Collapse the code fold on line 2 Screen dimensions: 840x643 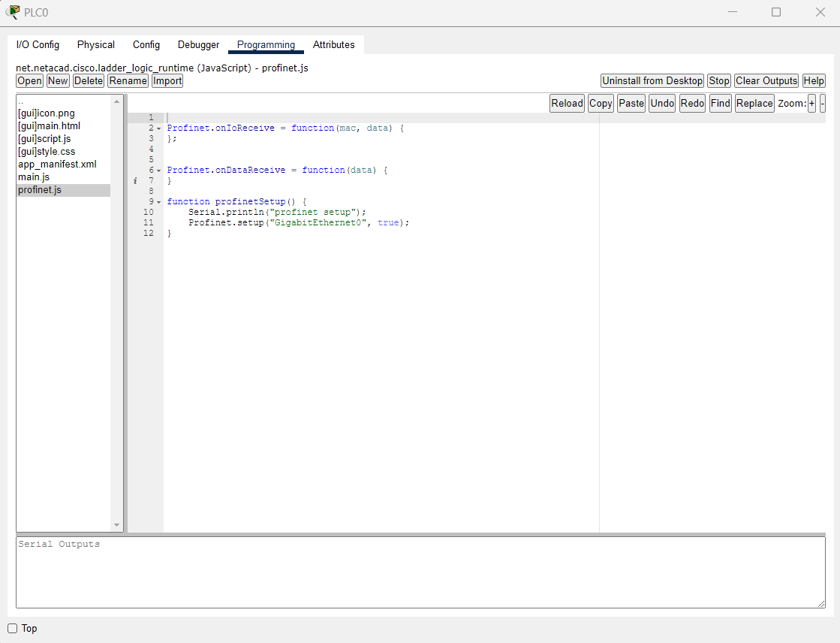pyautogui.click(x=158, y=128)
